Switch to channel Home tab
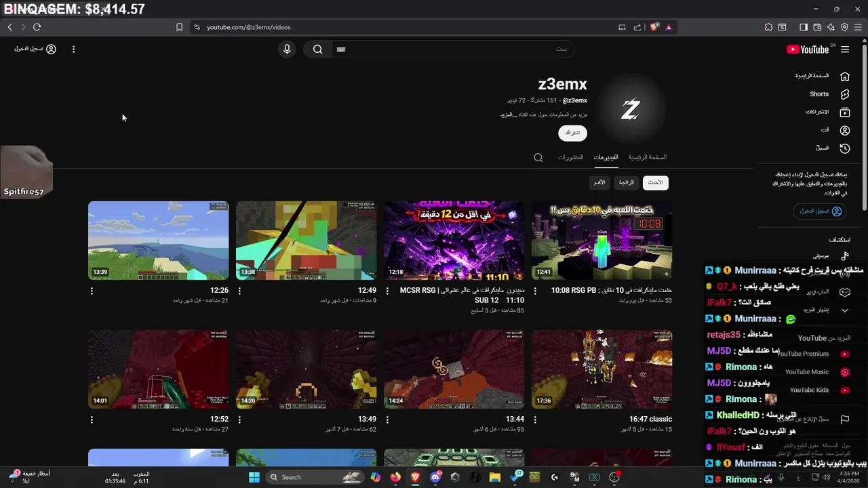Screen dimensions: 868x488 [x=648, y=157]
